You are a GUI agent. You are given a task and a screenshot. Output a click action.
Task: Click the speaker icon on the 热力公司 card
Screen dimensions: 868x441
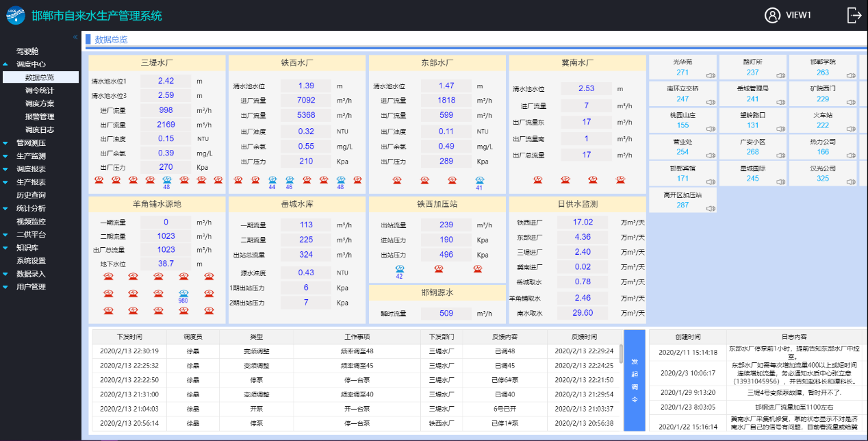click(851, 155)
